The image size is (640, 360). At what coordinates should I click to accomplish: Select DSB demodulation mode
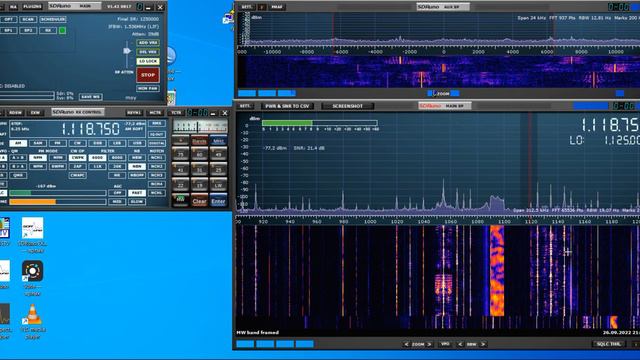click(x=97, y=143)
